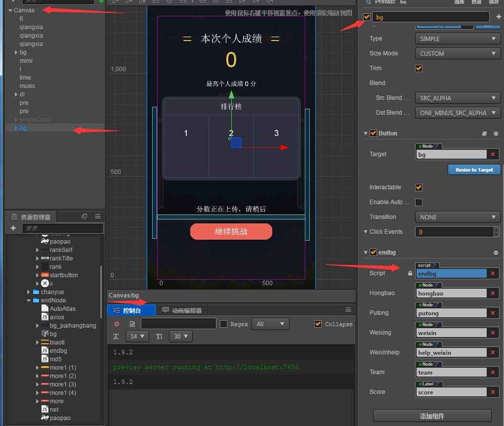Switch to the 控制台 console tab
The image size is (504, 426).
[131, 310]
